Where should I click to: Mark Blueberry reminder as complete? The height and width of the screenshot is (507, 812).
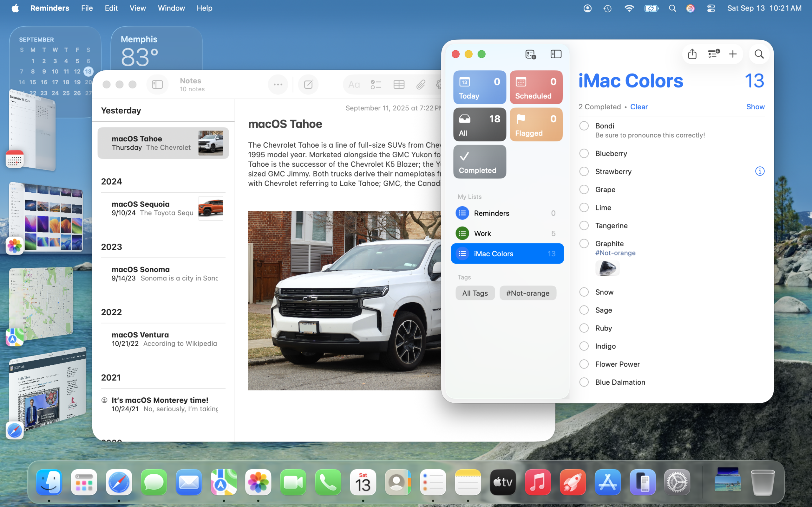pyautogui.click(x=584, y=154)
